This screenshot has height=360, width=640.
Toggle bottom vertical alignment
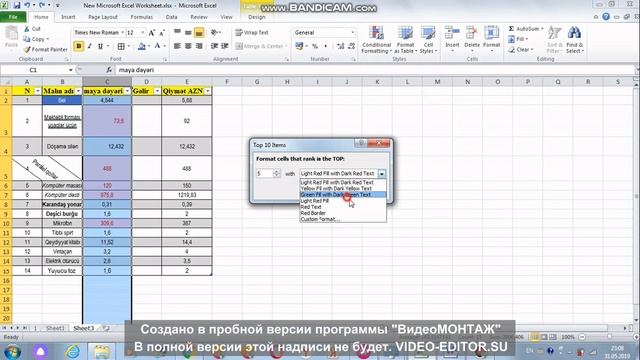click(x=199, y=32)
